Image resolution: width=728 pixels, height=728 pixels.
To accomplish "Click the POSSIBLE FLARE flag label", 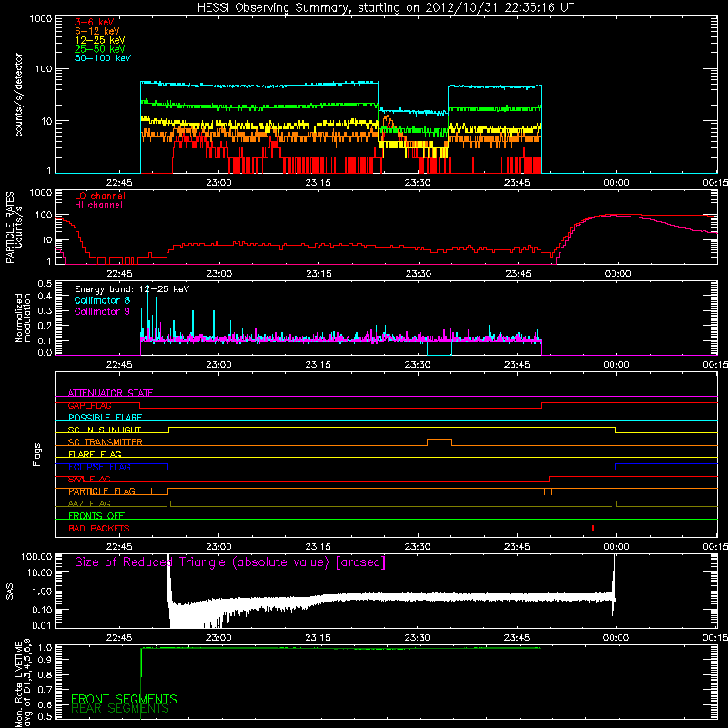I will pos(105,418).
